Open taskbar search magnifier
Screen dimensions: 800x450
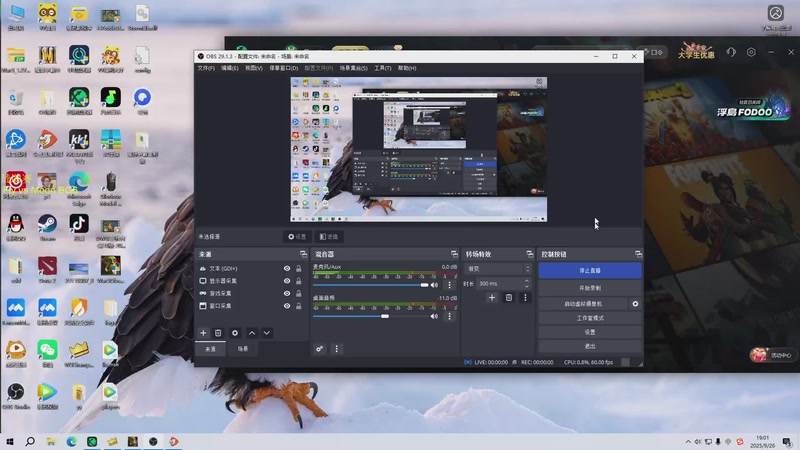point(30,441)
